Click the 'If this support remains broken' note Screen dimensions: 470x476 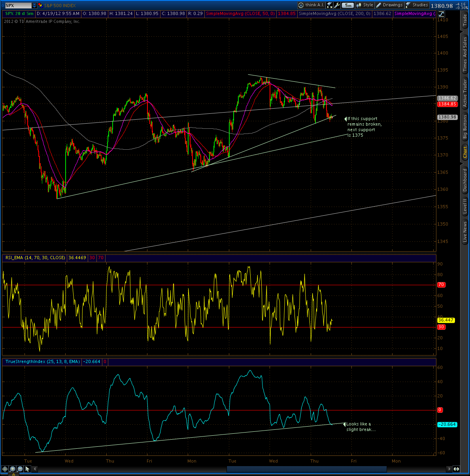click(364, 127)
